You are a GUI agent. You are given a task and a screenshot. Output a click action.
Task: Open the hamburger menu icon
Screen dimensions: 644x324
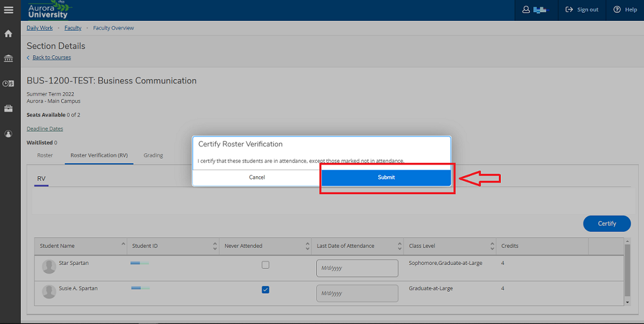point(8,10)
